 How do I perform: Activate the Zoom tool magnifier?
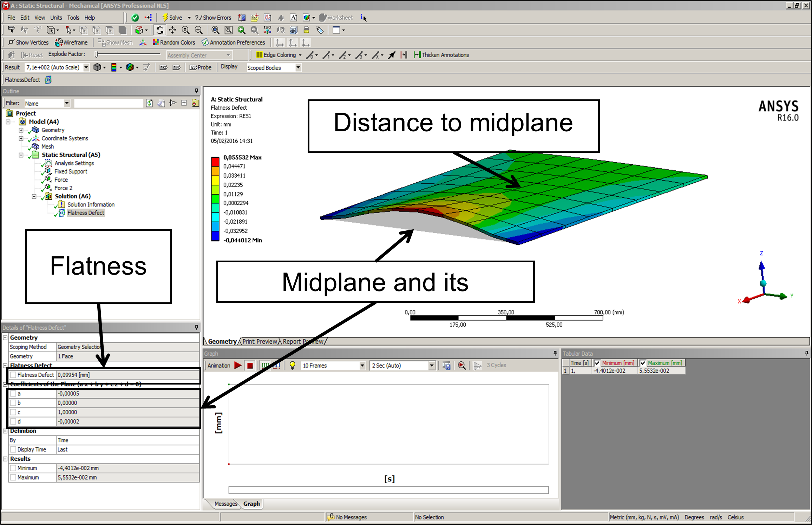186,30
